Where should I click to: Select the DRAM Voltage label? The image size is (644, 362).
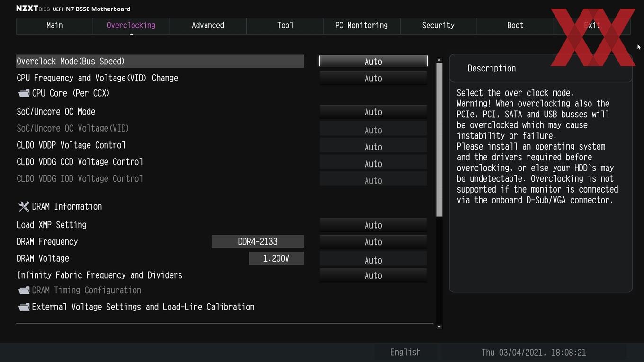click(43, 258)
